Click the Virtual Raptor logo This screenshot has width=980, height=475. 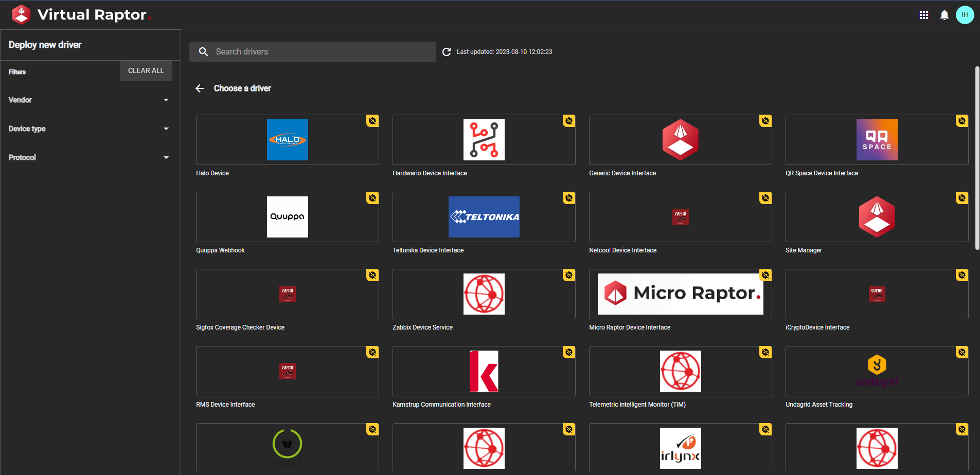coord(22,15)
